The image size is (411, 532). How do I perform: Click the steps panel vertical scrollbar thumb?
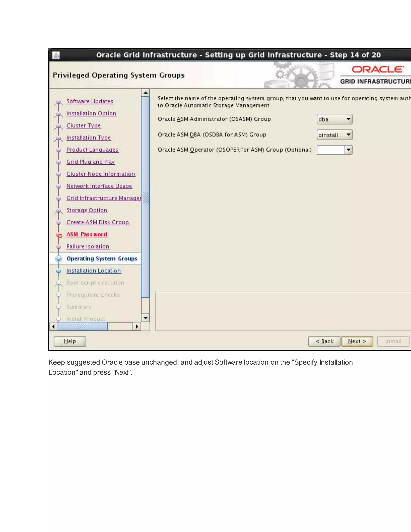point(145,197)
